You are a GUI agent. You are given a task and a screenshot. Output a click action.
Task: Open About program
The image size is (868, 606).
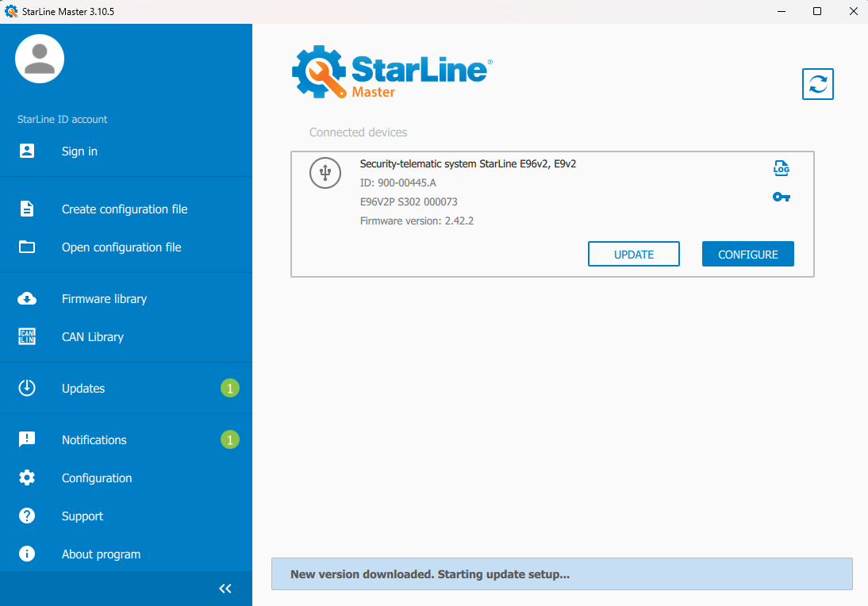pyautogui.click(x=101, y=554)
